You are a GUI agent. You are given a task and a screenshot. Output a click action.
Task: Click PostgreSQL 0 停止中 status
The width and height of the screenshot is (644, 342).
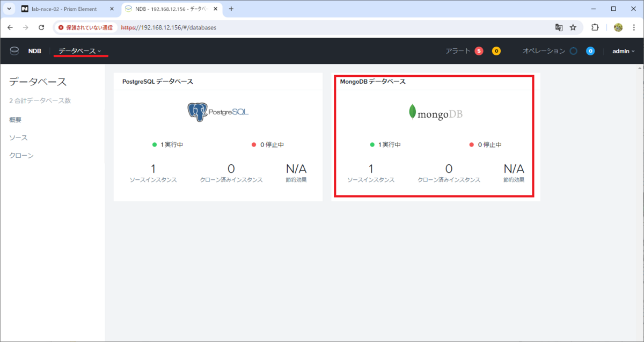pos(267,144)
